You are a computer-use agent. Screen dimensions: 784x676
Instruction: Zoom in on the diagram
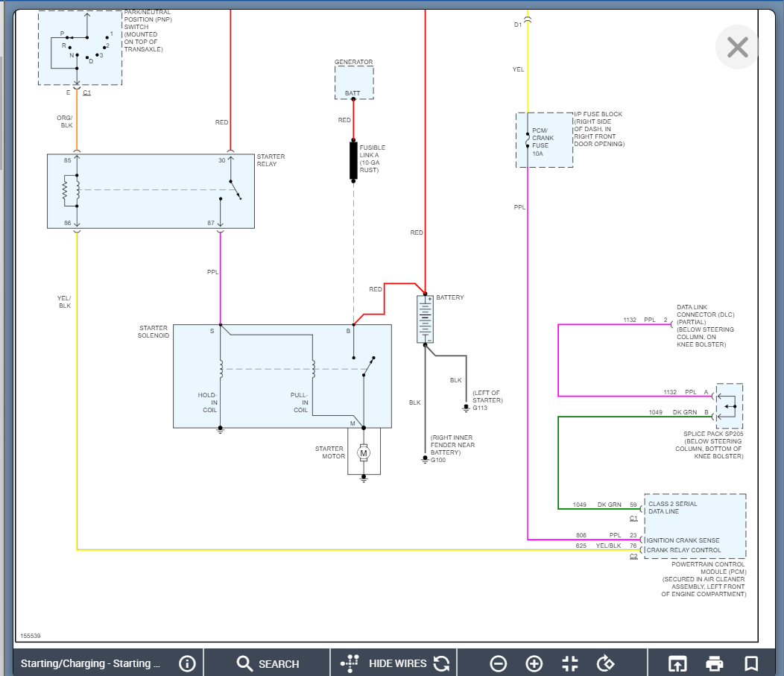534,663
